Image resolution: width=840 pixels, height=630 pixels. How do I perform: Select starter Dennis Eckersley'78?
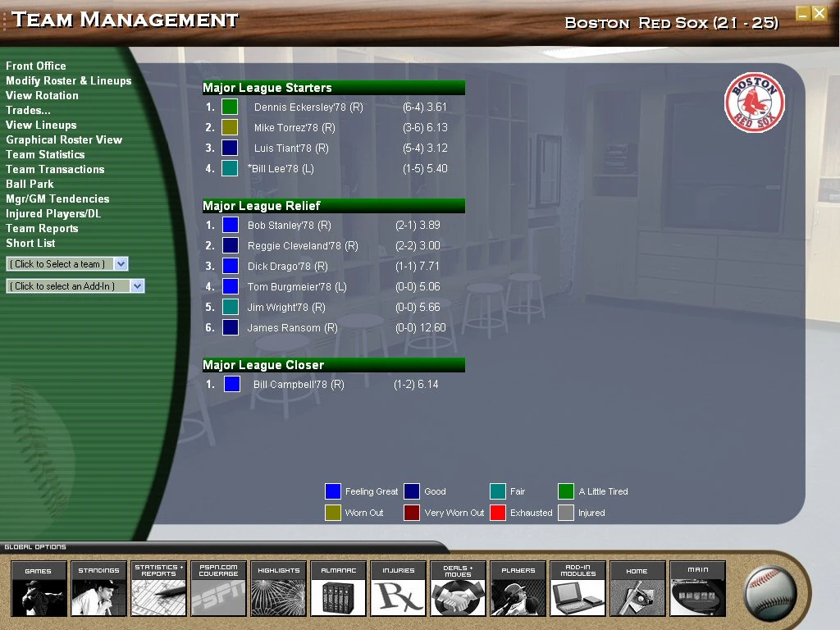click(308, 107)
